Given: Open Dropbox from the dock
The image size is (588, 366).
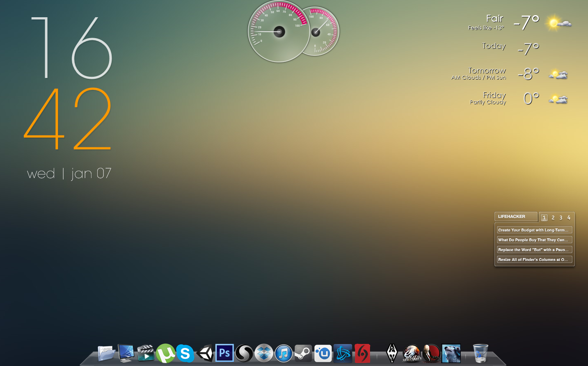Looking at the screenshot, I should [263, 353].
